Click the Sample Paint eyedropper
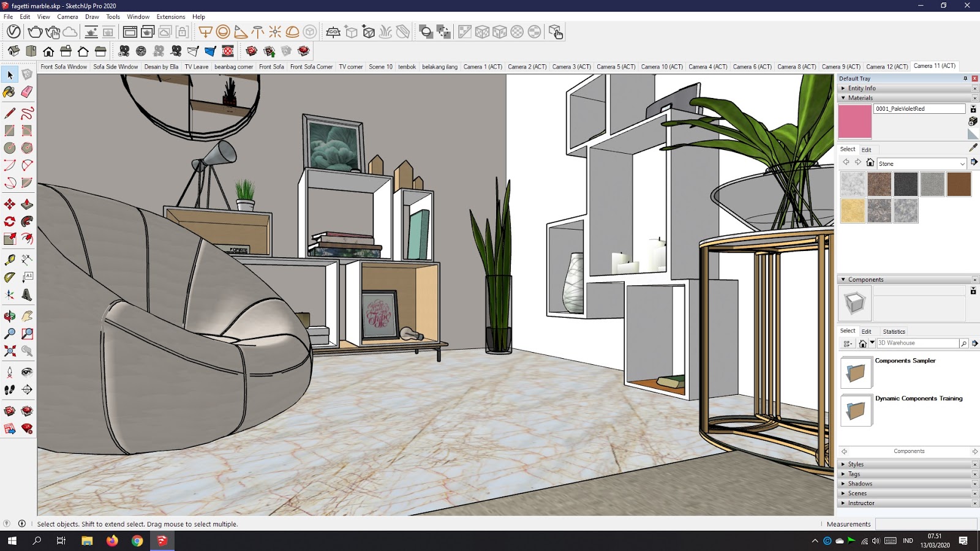The image size is (980, 551). click(x=973, y=148)
